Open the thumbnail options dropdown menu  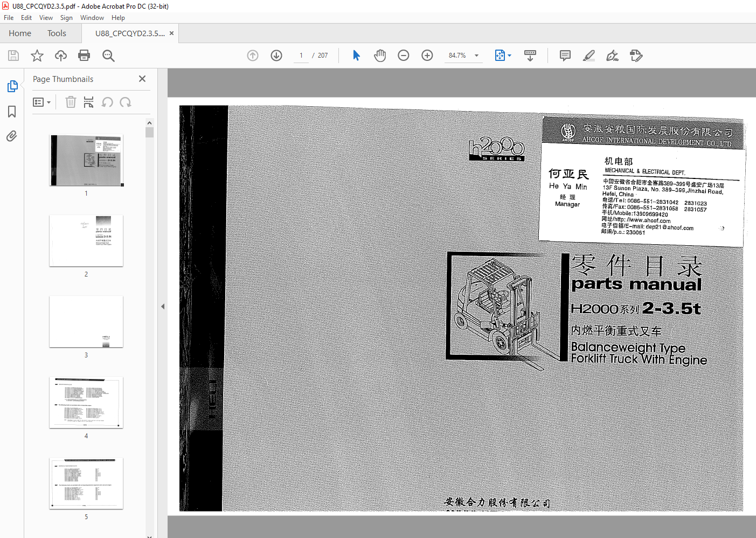pyautogui.click(x=41, y=102)
